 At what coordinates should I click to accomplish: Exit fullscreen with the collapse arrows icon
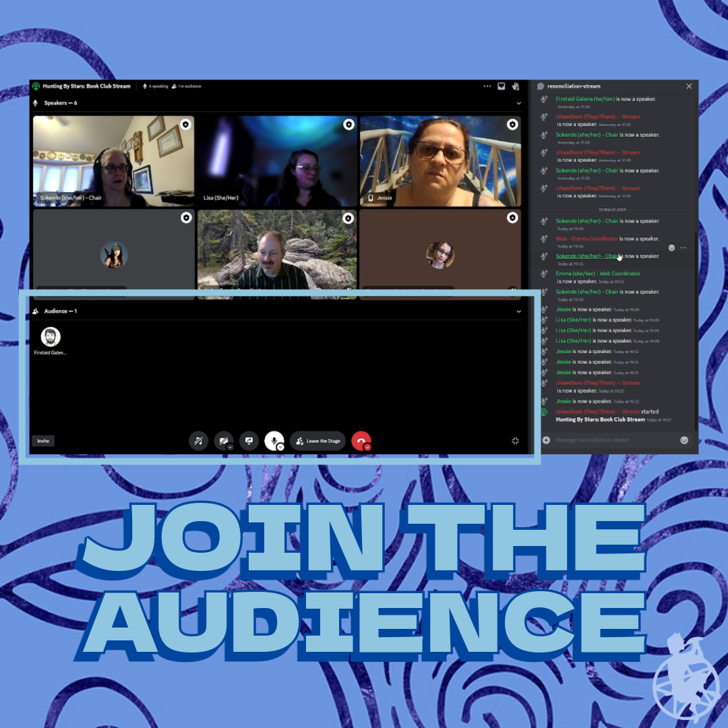click(x=516, y=441)
